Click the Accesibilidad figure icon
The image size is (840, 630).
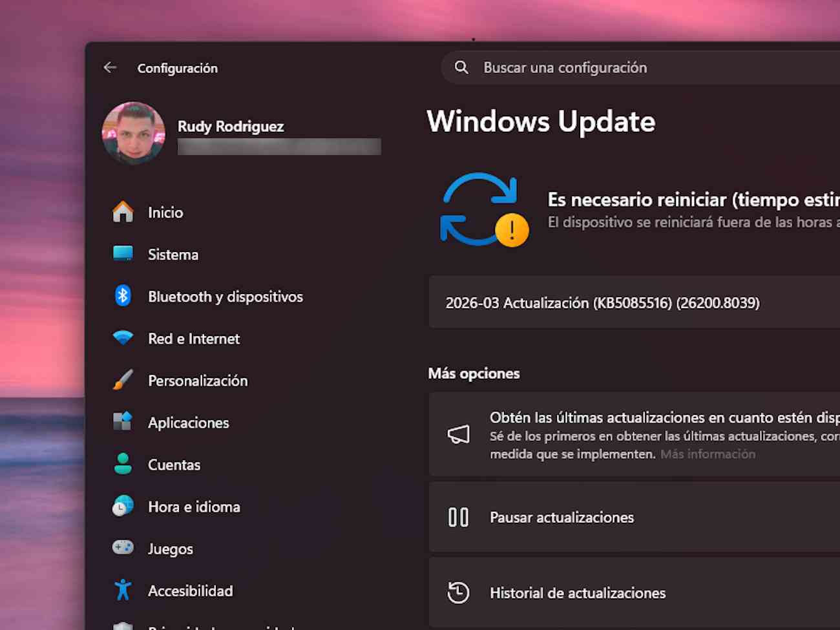pyautogui.click(x=123, y=590)
